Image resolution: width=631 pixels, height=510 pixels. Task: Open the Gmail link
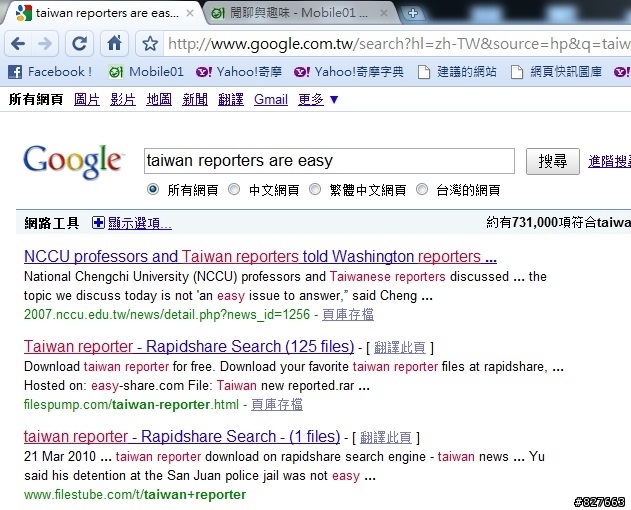tap(271, 99)
